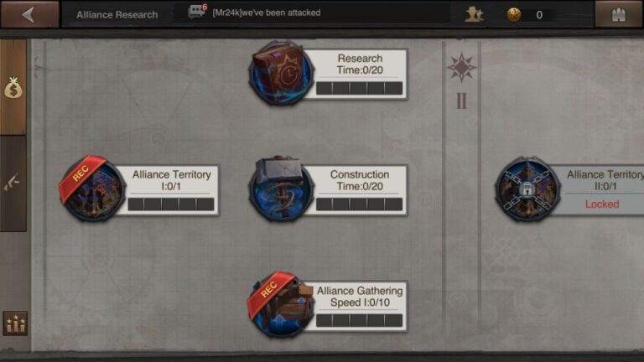
Task: Open Alliance Gathering Speed I crate icon
Action: [x=281, y=304]
